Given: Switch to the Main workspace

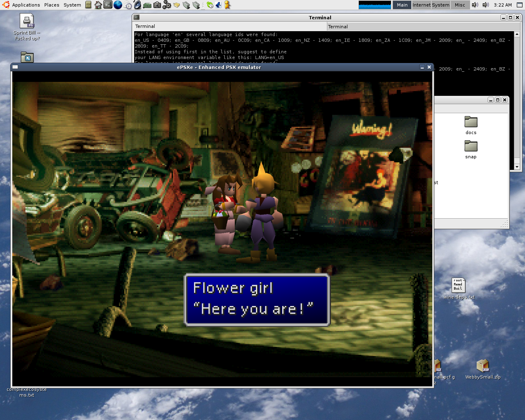Looking at the screenshot, I should 402,5.
